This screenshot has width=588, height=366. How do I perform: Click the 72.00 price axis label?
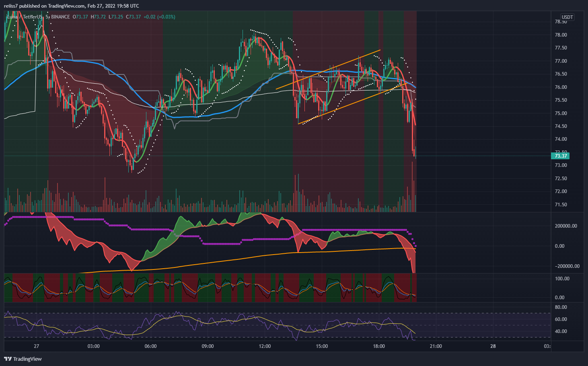click(561, 191)
